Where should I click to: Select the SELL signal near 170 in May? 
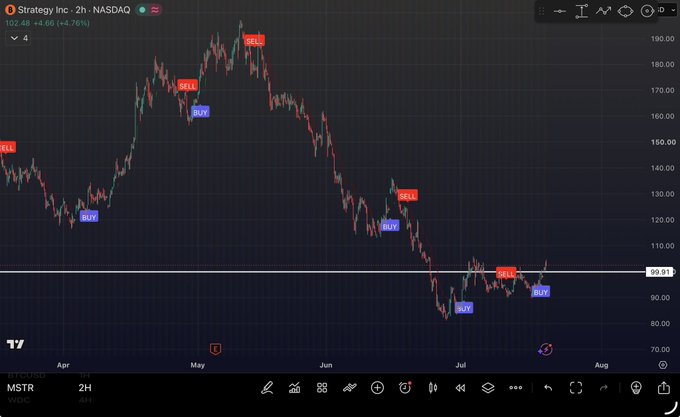(187, 86)
